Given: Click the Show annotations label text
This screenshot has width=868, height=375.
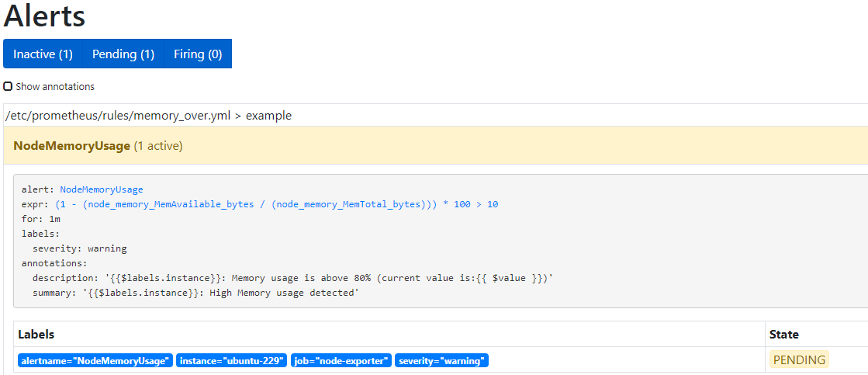Looking at the screenshot, I should 55,87.
